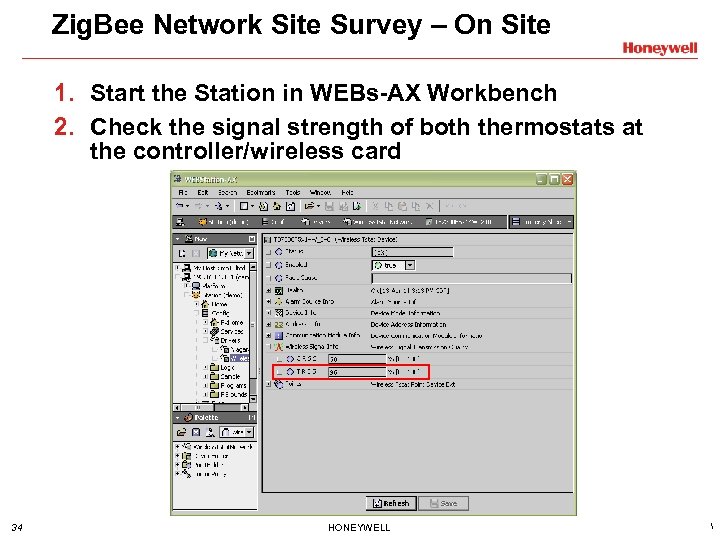Screen dimensions: 720x540
Task: Click the Open folder toolbar icon
Action: pyautogui.click(x=309, y=206)
